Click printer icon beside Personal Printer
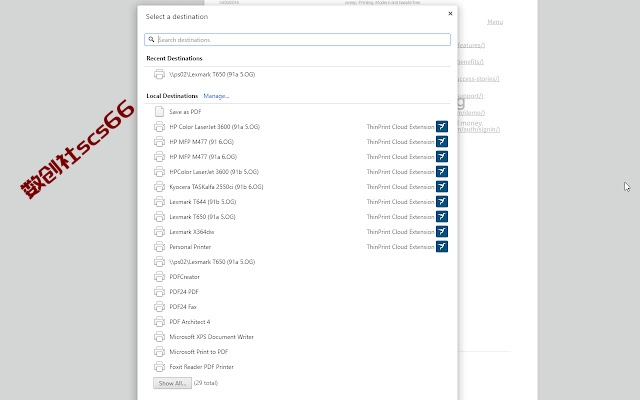640x400 pixels. click(x=159, y=247)
